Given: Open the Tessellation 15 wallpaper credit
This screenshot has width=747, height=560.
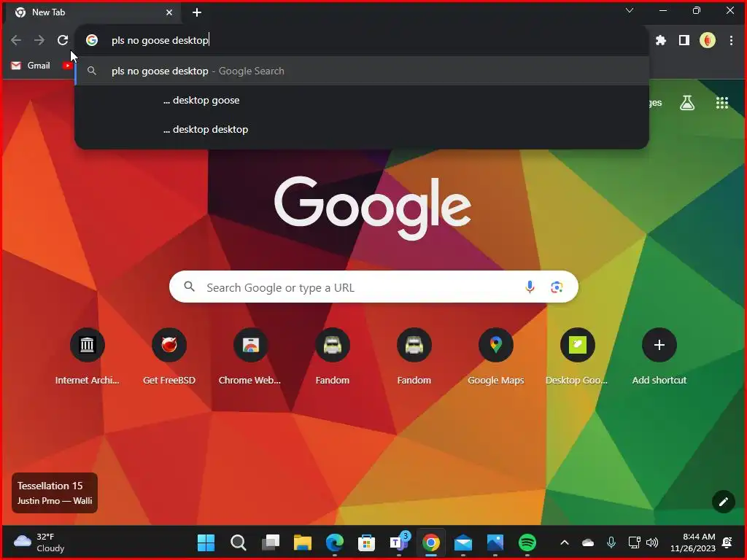Looking at the screenshot, I should coord(55,493).
